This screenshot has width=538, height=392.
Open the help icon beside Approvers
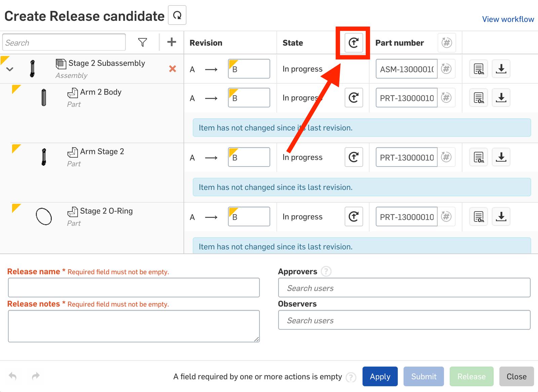pos(326,271)
